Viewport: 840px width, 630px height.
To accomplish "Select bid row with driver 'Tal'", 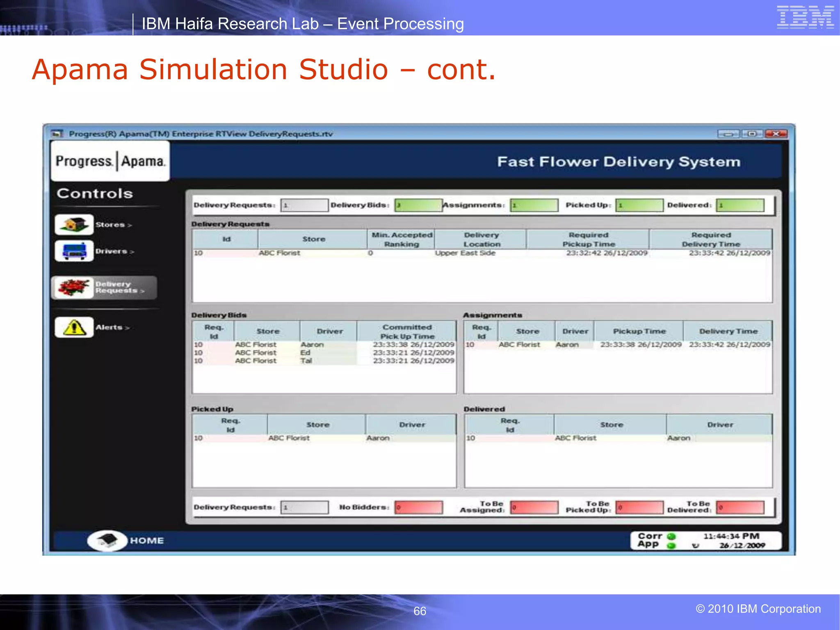I will pos(324,361).
